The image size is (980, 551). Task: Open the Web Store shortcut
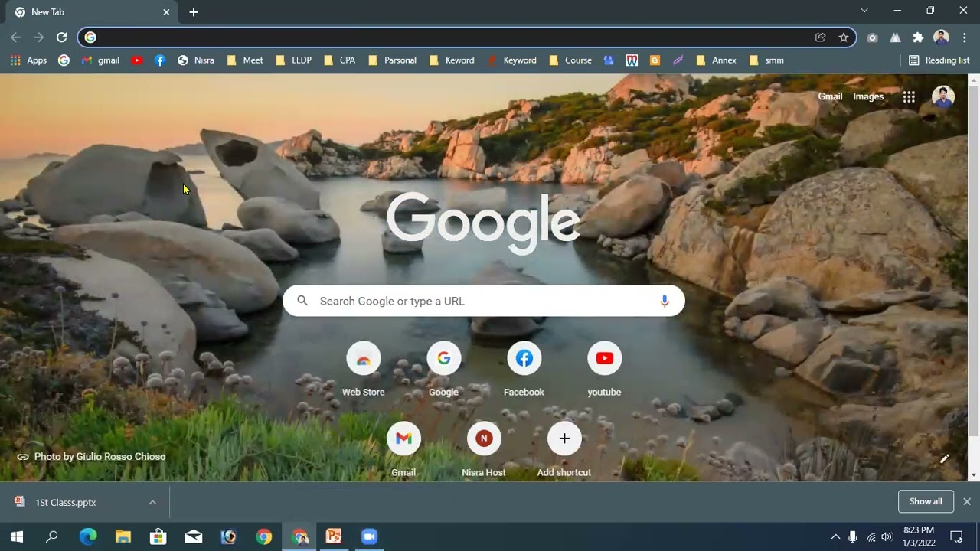[x=363, y=359]
